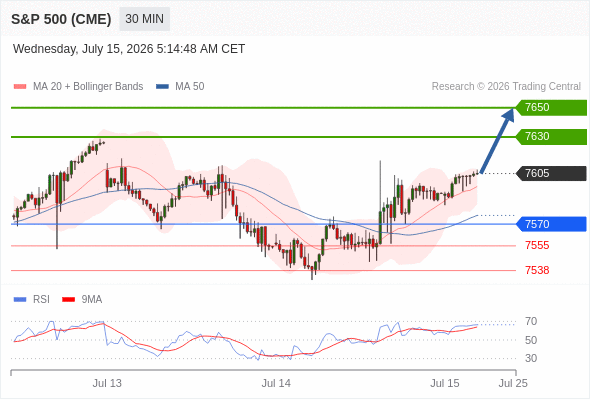The image size is (590, 400).
Task: Click the Research Trading Central copyright text
Action: click(x=506, y=87)
